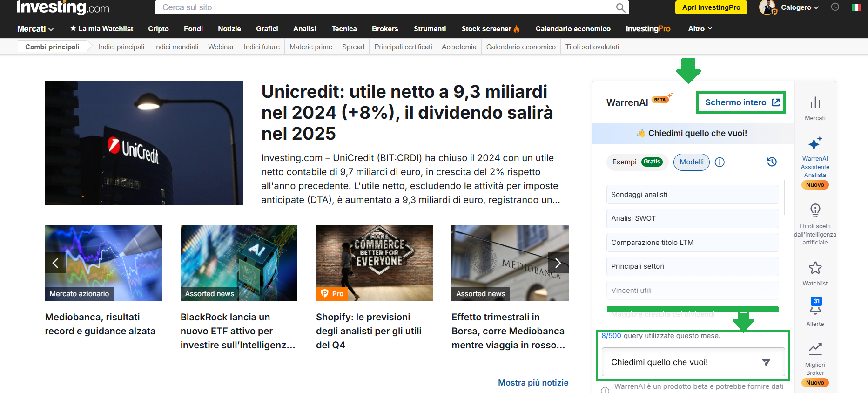The height and width of the screenshot is (393, 868).
Task: Open Calendario economico in main nav
Action: tap(573, 29)
